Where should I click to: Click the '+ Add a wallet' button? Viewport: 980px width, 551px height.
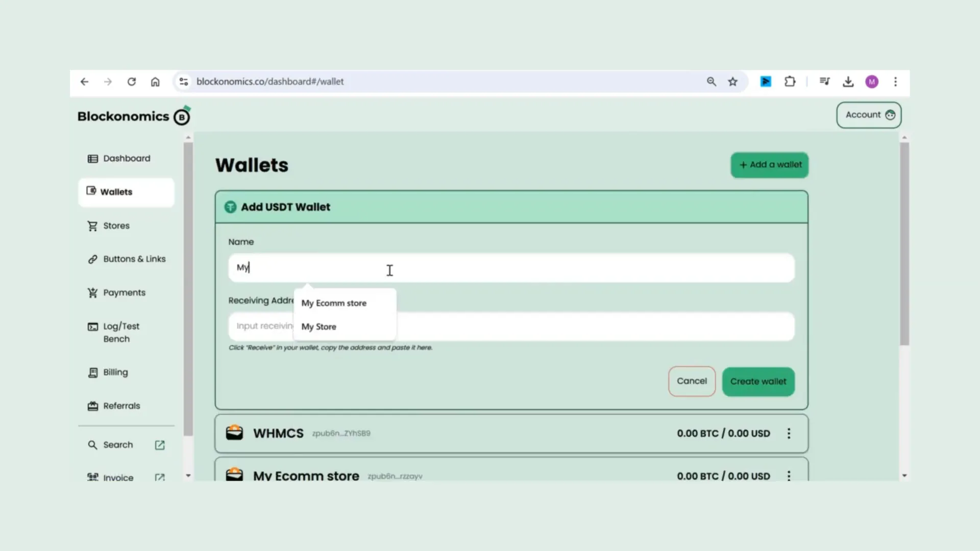[x=769, y=164]
